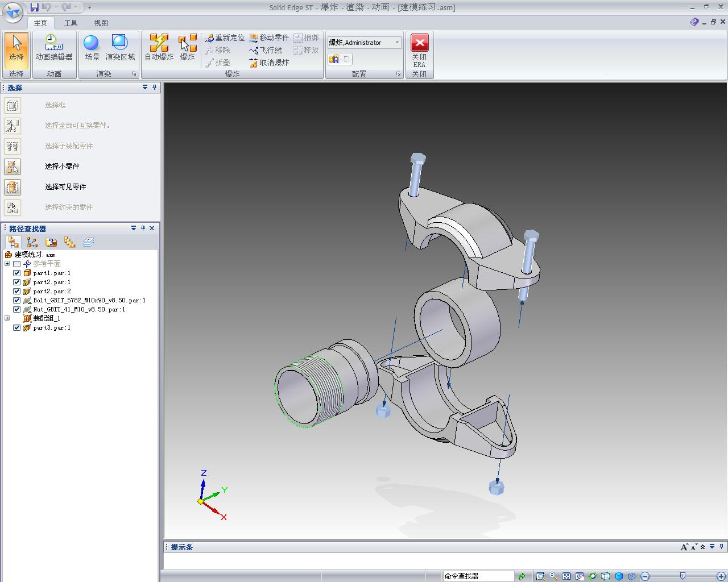
Task: Choose the 爆炸 explode tool
Action: [188, 48]
